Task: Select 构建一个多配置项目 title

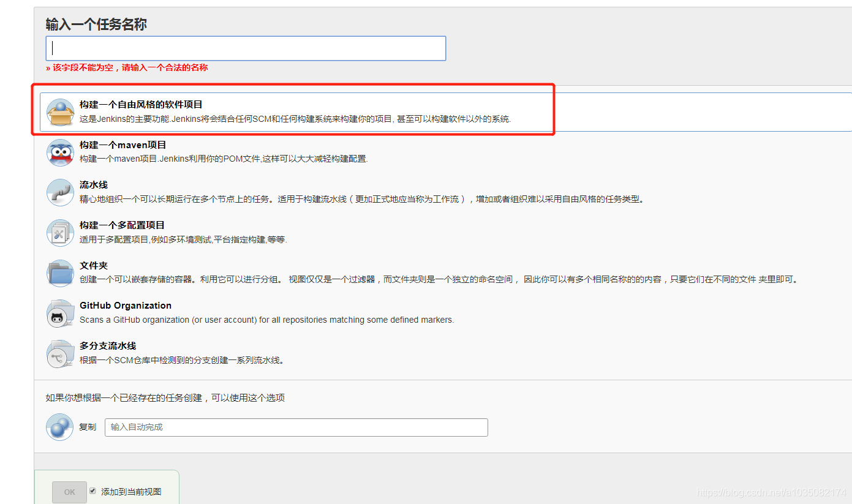Action: (122, 225)
